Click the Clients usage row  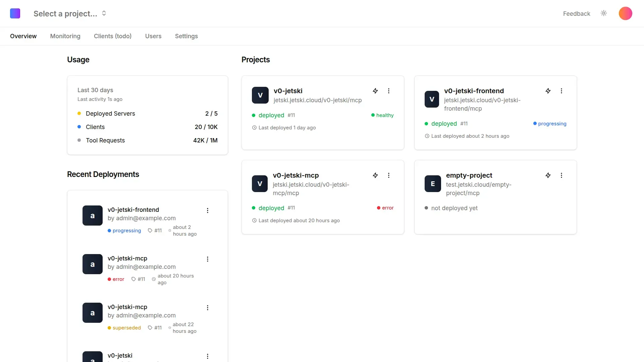point(148,127)
